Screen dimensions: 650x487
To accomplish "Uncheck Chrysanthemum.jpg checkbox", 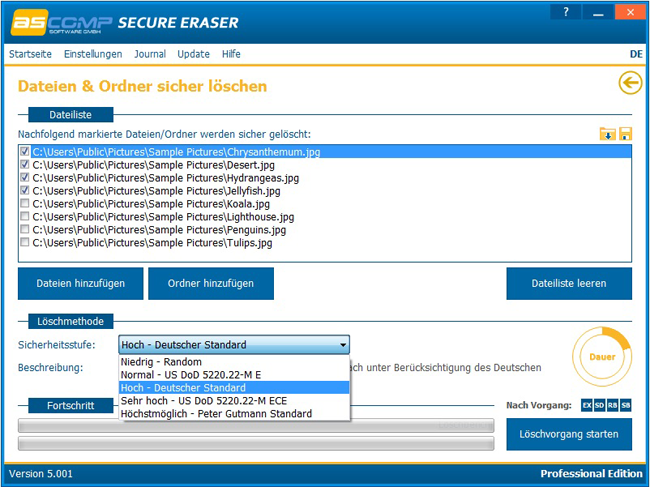I will 25,151.
